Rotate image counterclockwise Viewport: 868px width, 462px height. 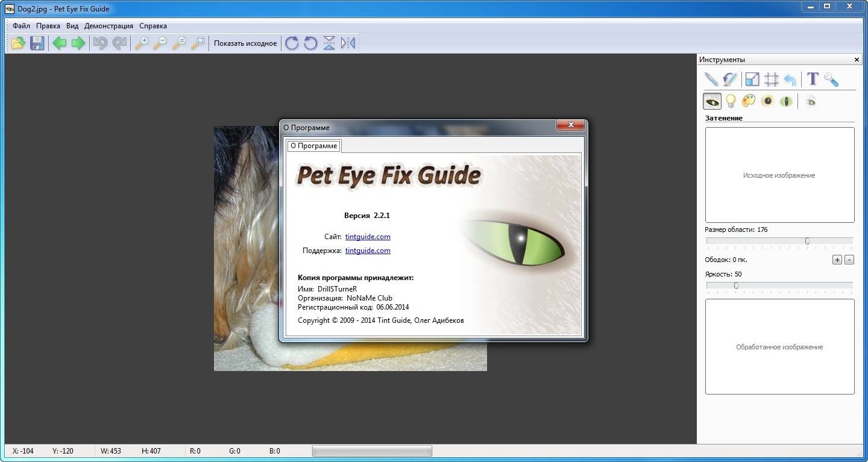(x=310, y=43)
